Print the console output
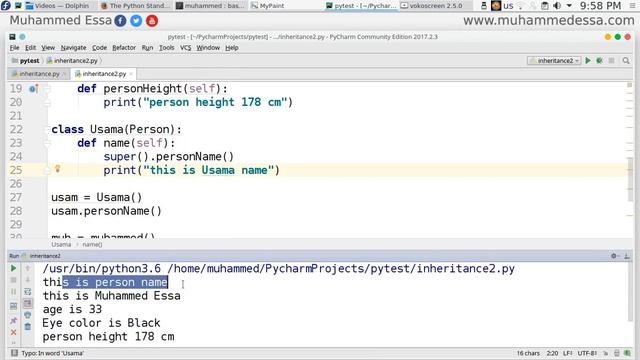 [27, 315]
